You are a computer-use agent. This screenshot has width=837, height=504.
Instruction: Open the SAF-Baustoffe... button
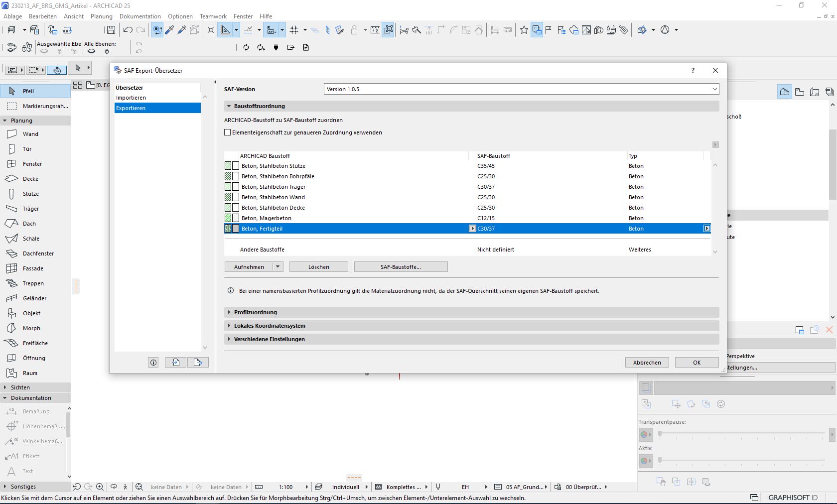(401, 267)
